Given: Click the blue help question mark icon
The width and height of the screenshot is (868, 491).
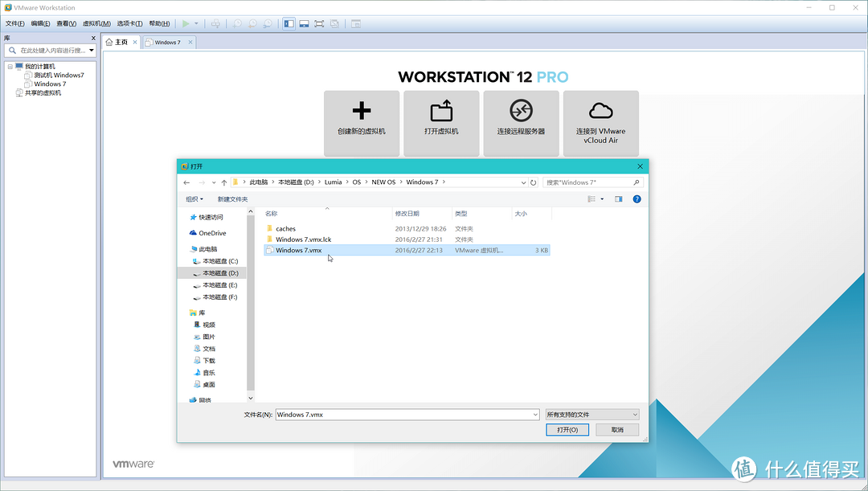Looking at the screenshot, I should pos(637,198).
